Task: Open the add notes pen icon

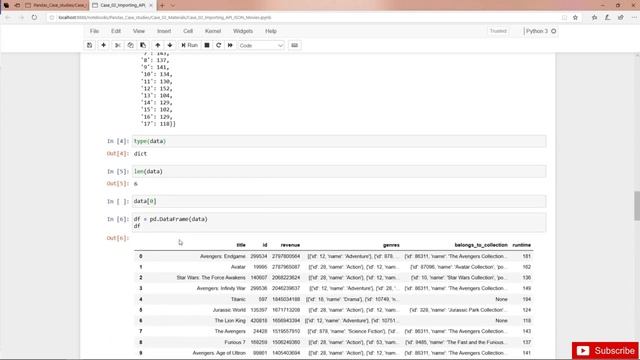Action: tap(607, 18)
